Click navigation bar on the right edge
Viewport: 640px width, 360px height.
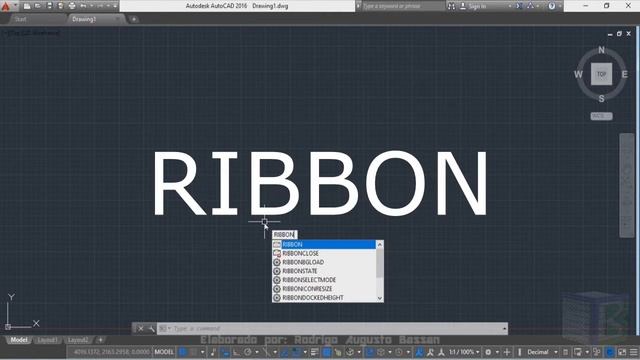[627, 185]
